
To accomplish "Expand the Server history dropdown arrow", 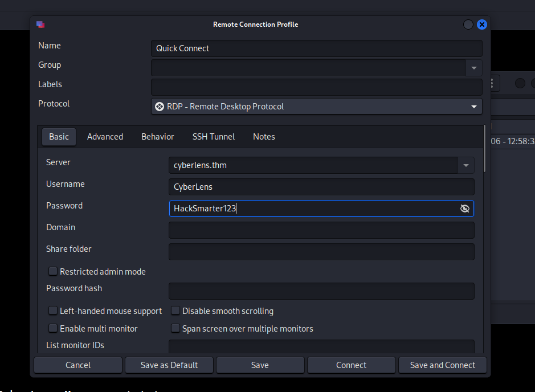I will [466, 166].
